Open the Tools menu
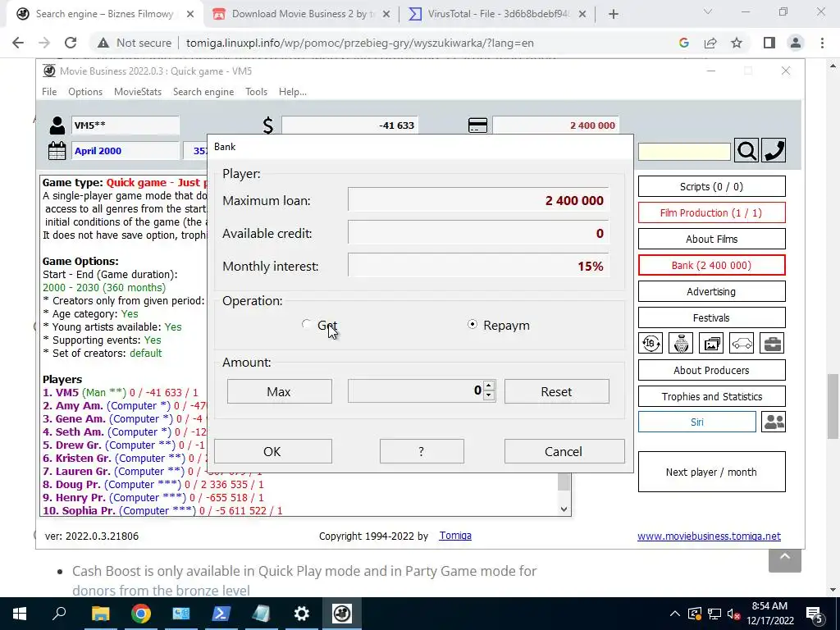The image size is (840, 630). click(256, 92)
